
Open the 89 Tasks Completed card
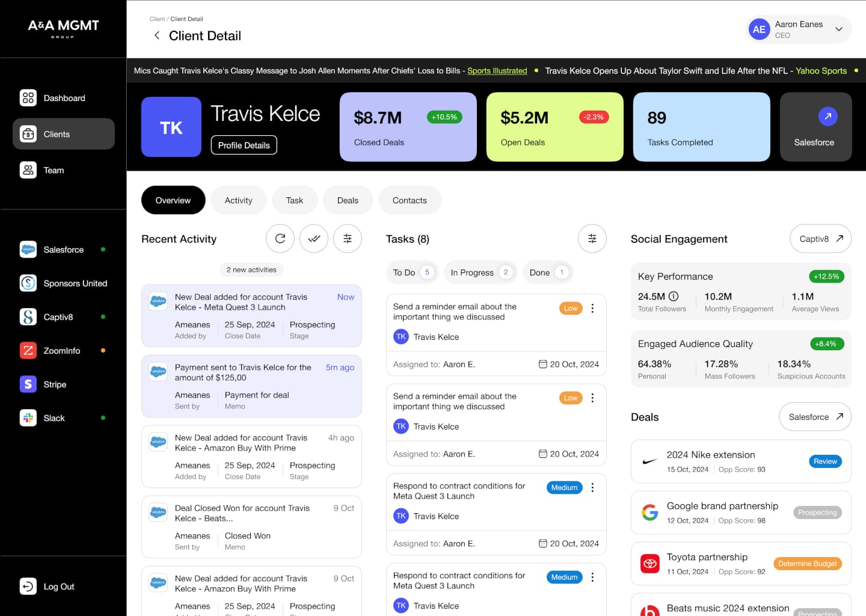(x=702, y=127)
